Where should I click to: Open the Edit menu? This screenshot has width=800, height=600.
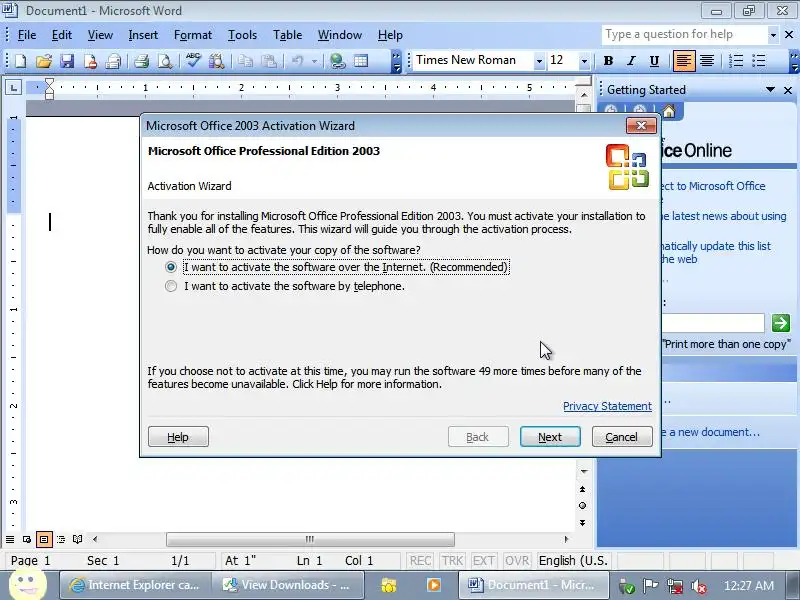click(x=62, y=35)
